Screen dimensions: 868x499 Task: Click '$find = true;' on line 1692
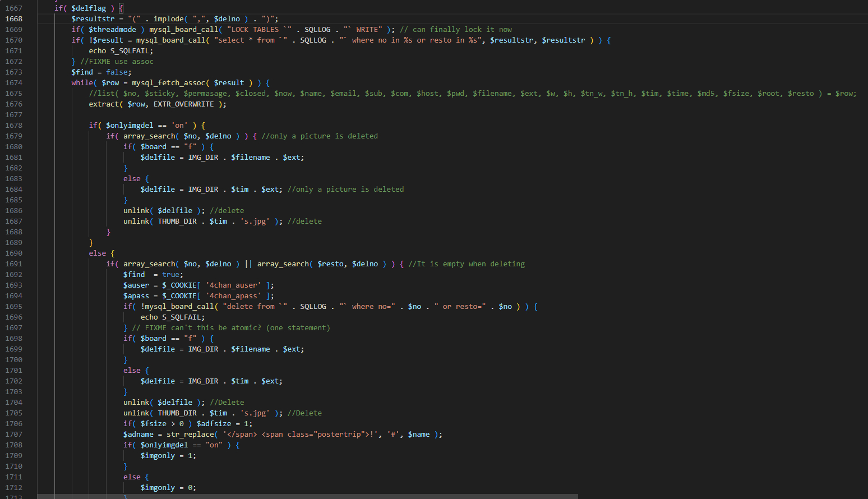(x=154, y=275)
